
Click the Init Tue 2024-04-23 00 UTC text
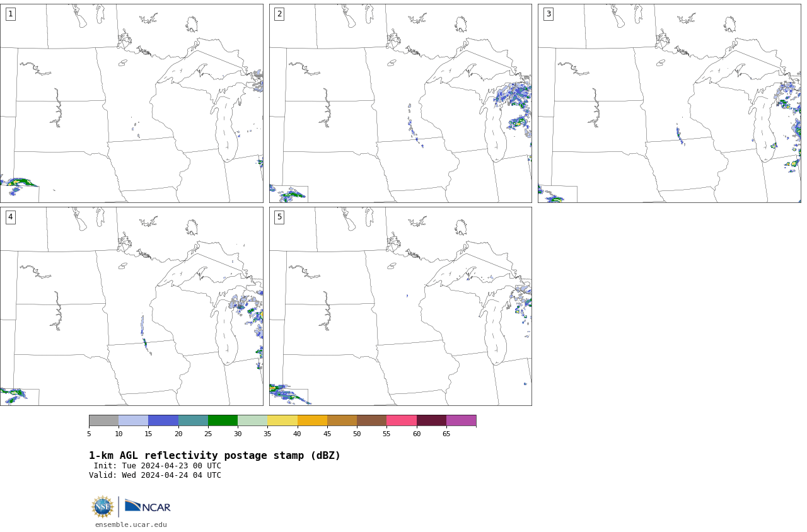(158, 466)
